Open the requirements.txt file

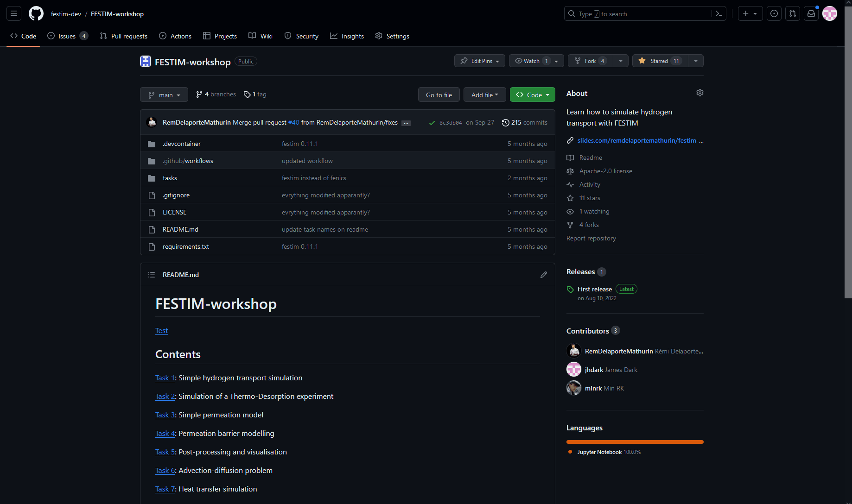click(186, 247)
